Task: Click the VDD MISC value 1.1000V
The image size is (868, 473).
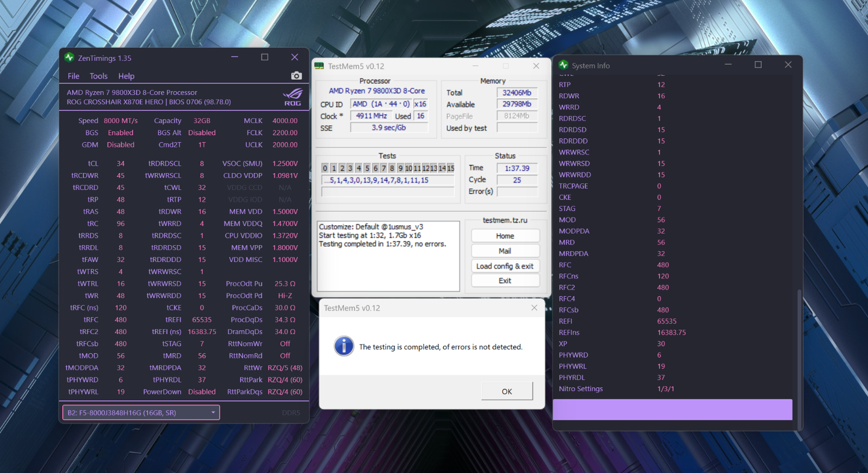Action: 285,260
